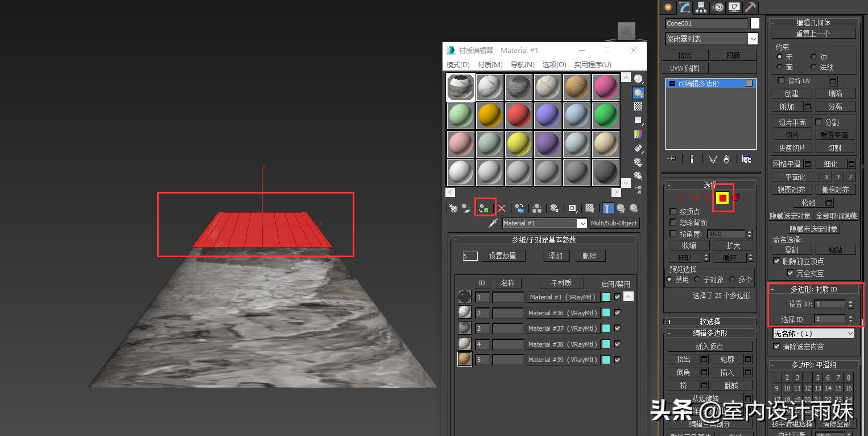Enable the 忽略背面 checkbox
This screenshot has height=436, width=868.
coord(673,222)
